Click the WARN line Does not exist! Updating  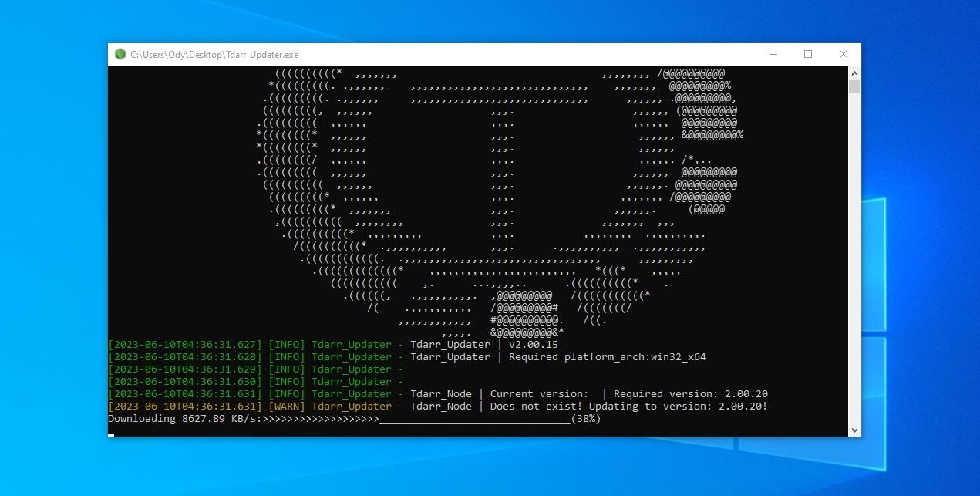pos(438,407)
